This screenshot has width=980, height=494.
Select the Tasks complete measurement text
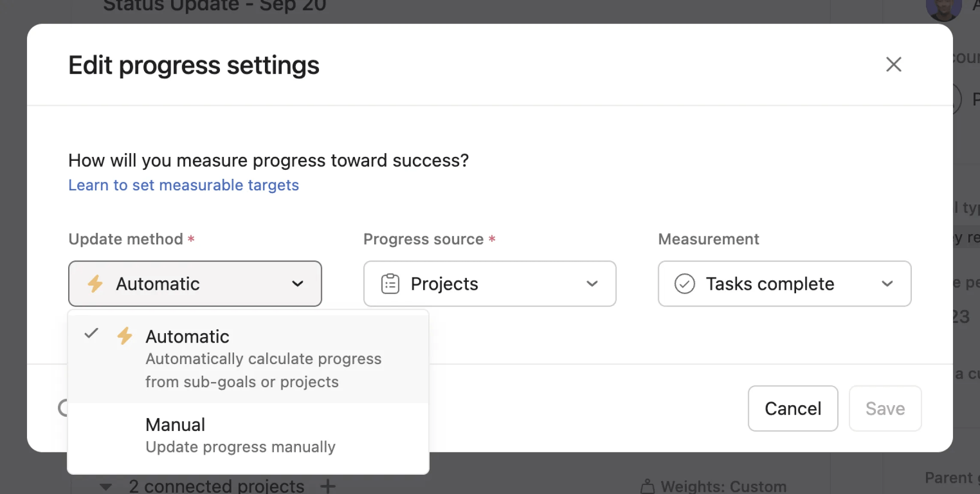(x=770, y=284)
